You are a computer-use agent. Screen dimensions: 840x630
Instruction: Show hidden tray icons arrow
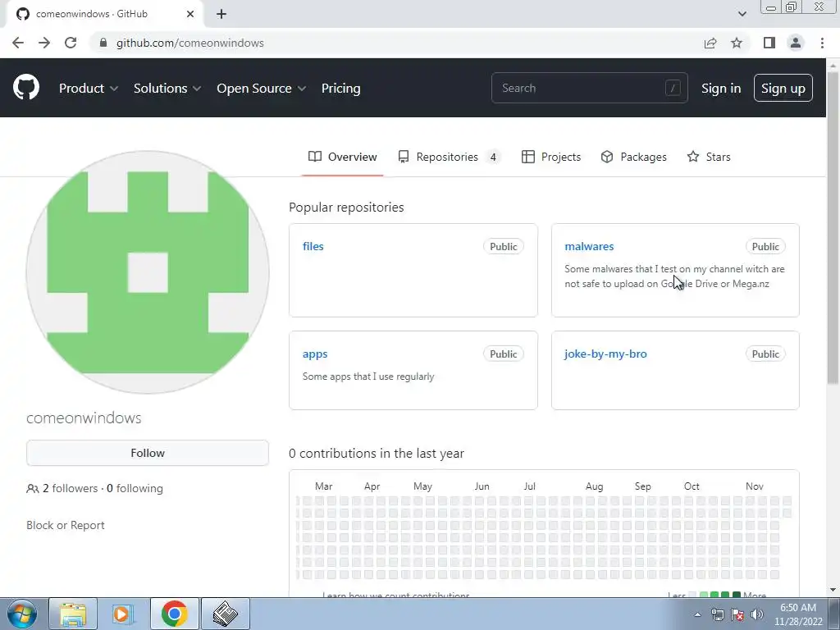tap(697, 614)
